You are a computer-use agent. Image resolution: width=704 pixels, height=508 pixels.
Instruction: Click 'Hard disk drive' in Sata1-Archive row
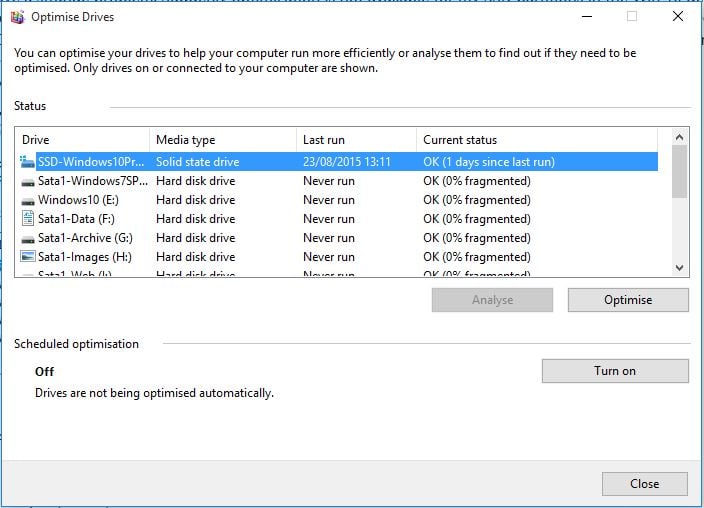tap(195, 238)
